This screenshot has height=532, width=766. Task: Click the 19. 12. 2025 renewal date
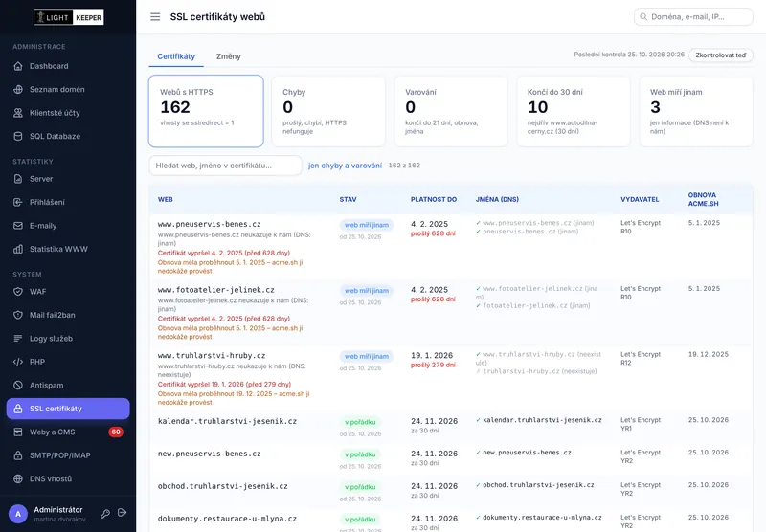[x=709, y=354]
